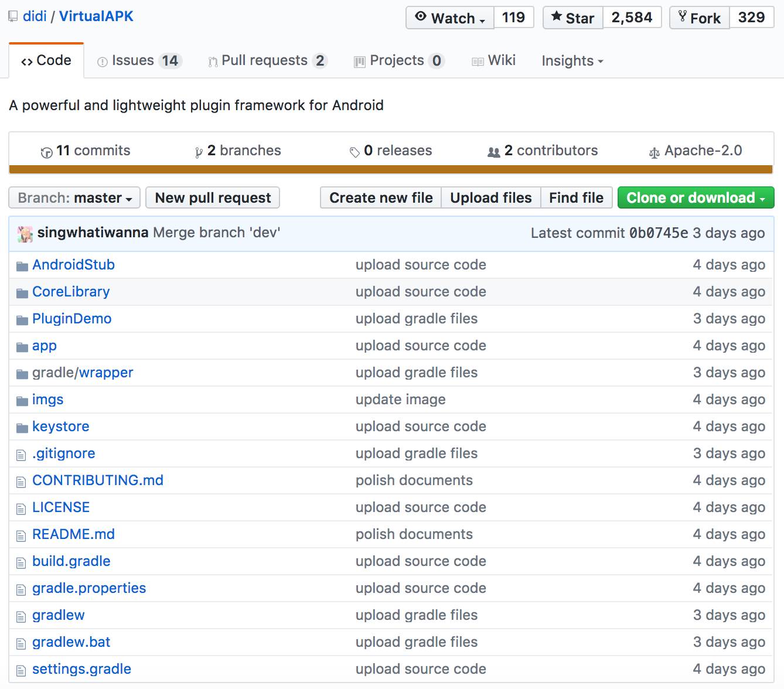This screenshot has width=784, height=689.
Task: Open the Watch dropdown
Action: [450, 18]
